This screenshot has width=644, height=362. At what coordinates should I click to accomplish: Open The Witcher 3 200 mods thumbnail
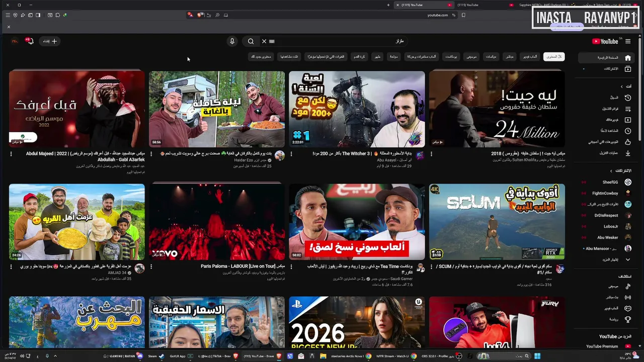357,109
